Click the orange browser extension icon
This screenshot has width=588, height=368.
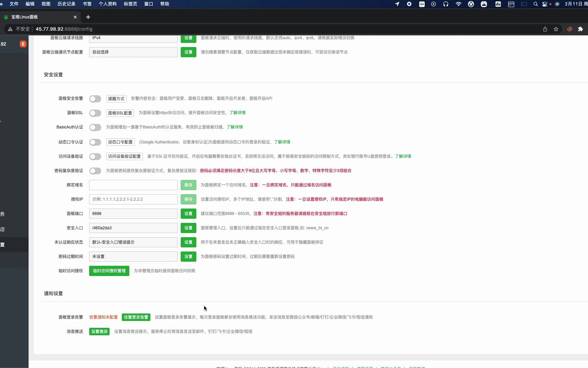570,29
